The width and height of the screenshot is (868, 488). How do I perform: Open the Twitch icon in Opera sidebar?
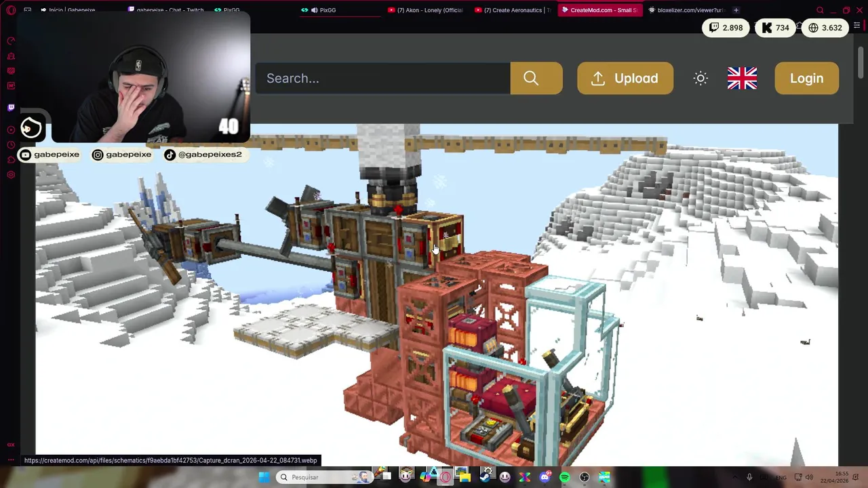tap(11, 108)
